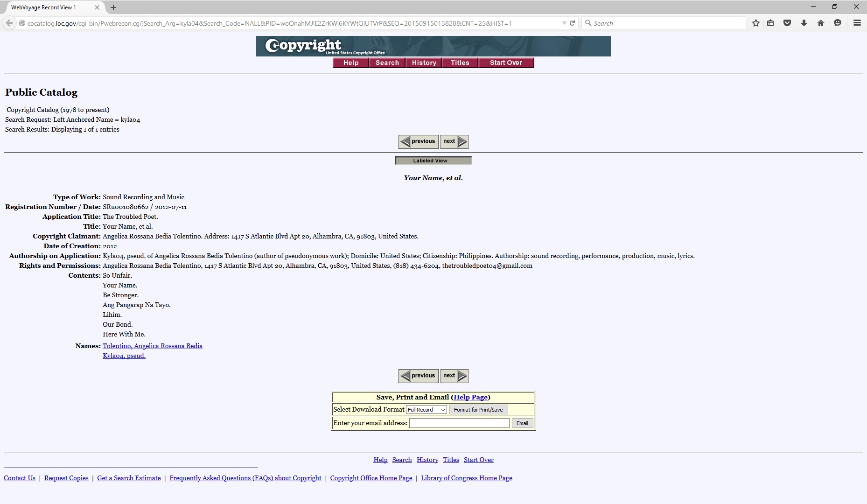Click the Pocket save icon
The height and width of the screenshot is (504, 867).
(x=787, y=23)
